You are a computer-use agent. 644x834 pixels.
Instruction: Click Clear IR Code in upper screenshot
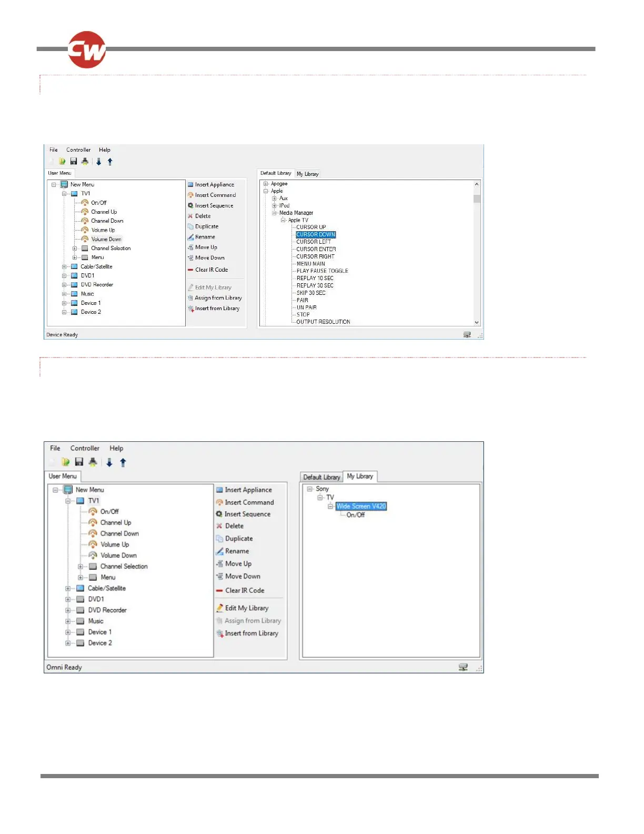coord(208,270)
